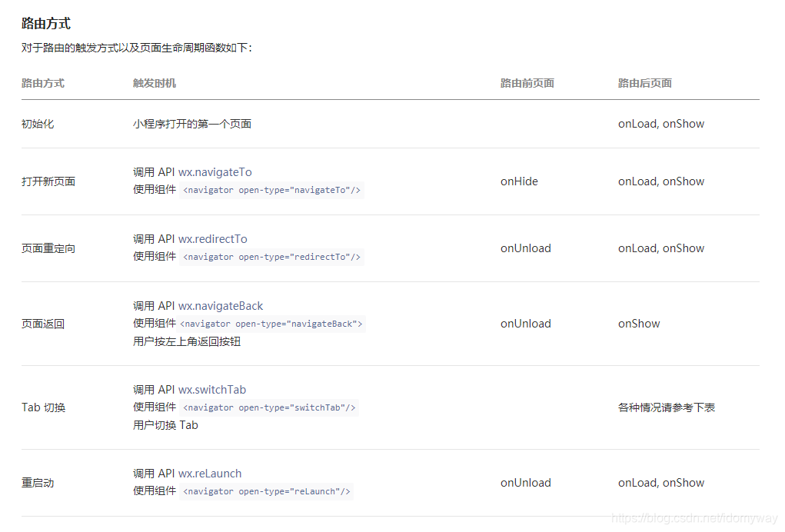Click onUnload in the 页面重定向 row

point(526,248)
